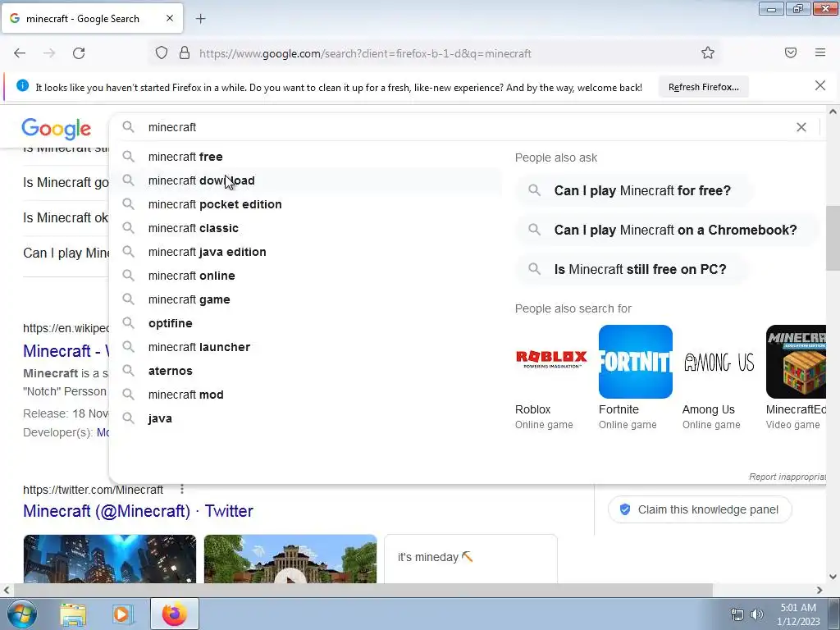Select suggestion minecraft free
This screenshot has height=630, width=840.
[x=305, y=157]
